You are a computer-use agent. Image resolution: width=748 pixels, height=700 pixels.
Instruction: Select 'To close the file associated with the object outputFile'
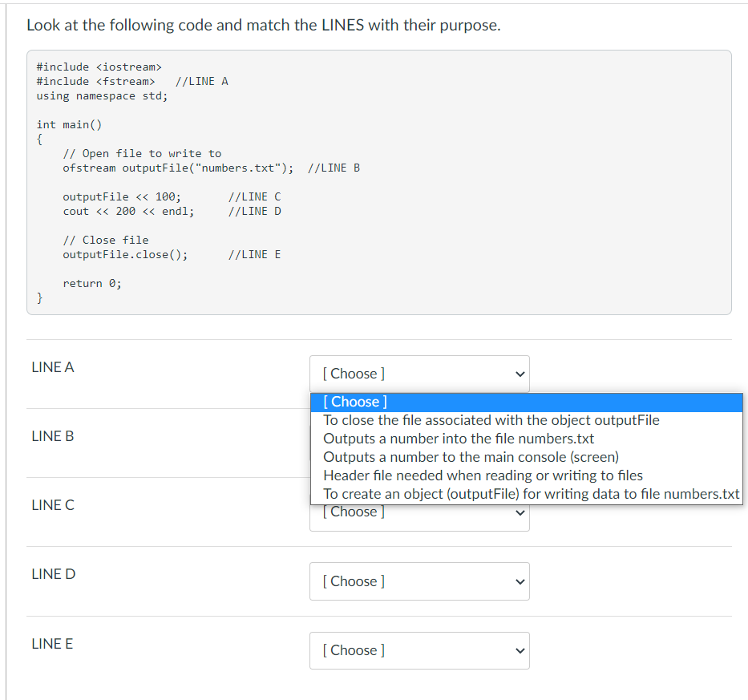491,420
